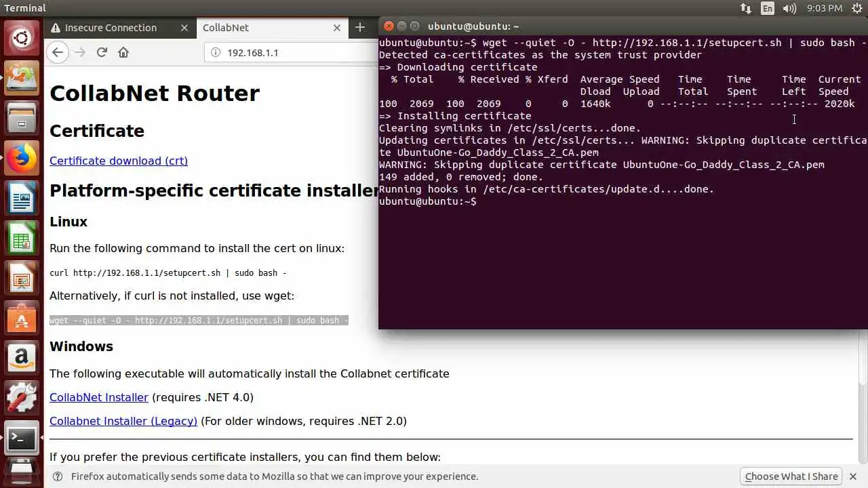Click the Certificate heading
Screen dimensions: 868x488
click(x=97, y=131)
